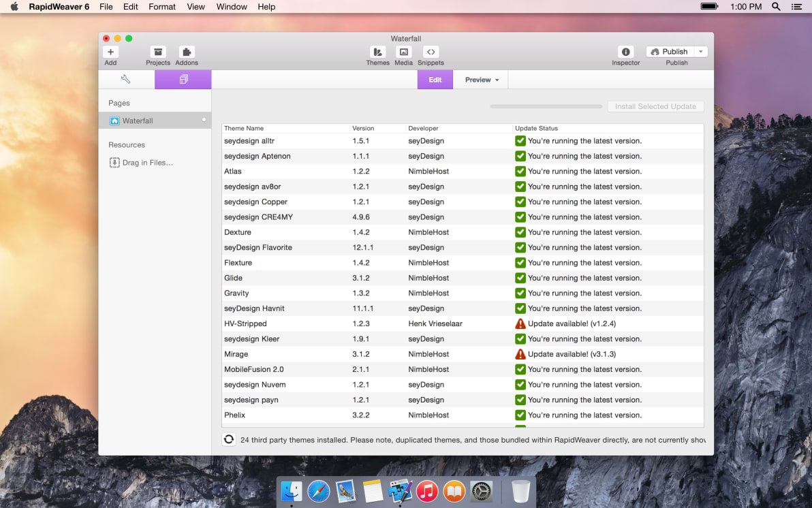Viewport: 812px width, 508px height.
Task: Open the Window menu
Action: pos(232,7)
